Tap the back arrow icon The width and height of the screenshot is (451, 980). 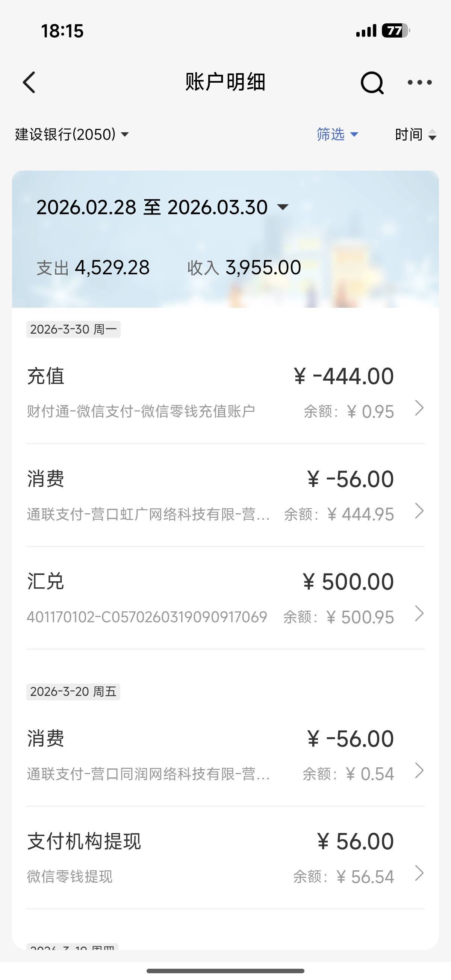pyautogui.click(x=29, y=82)
